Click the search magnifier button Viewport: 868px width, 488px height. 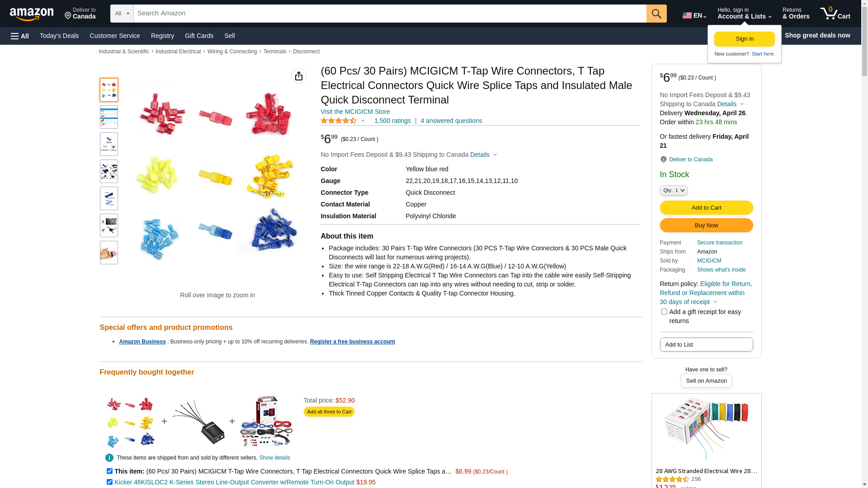coord(656,14)
